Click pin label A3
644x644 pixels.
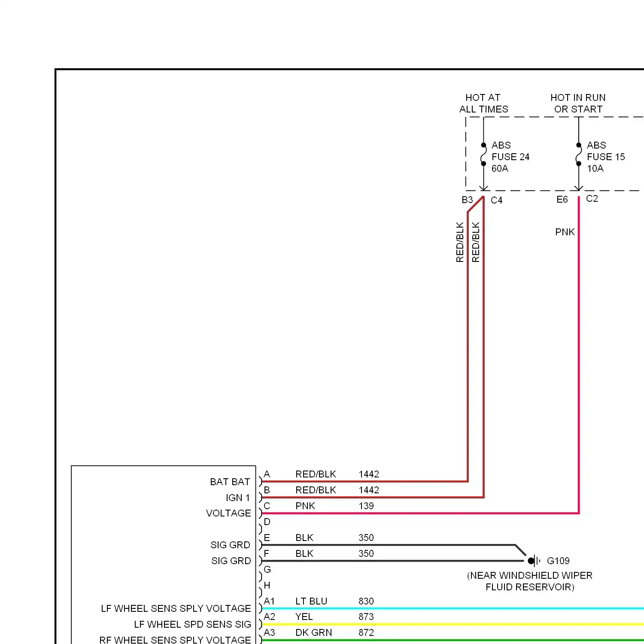click(x=269, y=633)
